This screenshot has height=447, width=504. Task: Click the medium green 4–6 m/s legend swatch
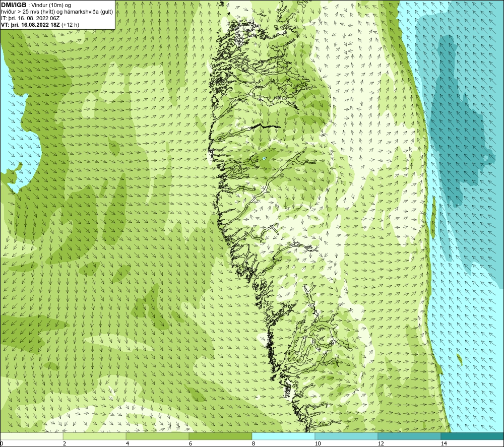point(157,436)
